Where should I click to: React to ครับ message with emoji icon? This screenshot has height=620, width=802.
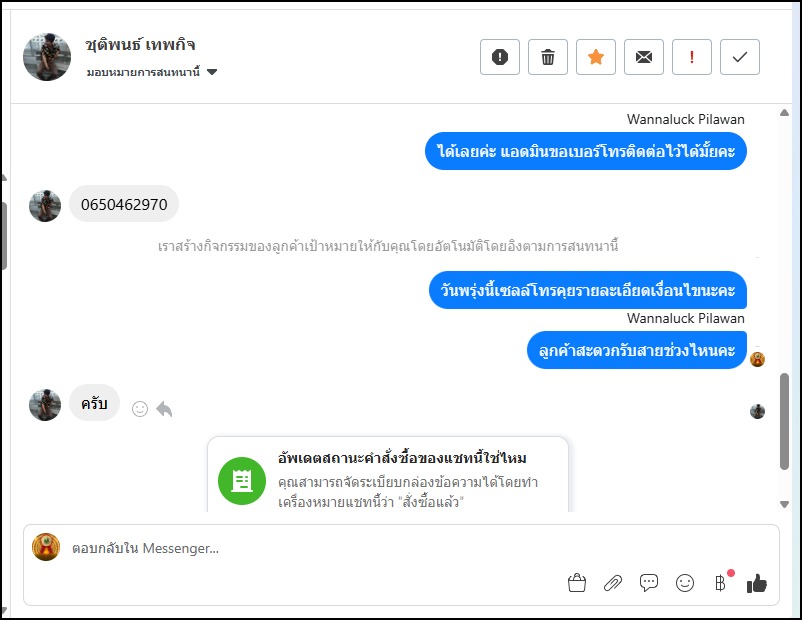[140, 409]
